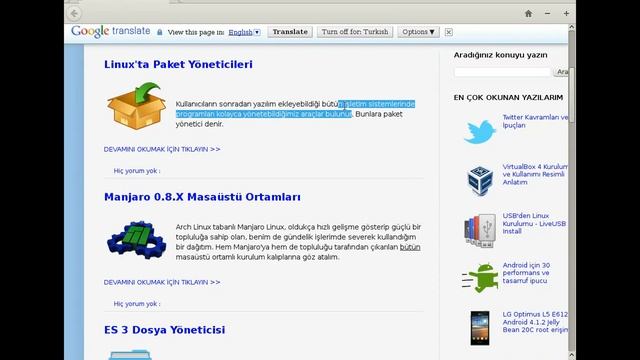Zoom out with the minus button
Screen dimensions: 640x360
(547, 13)
